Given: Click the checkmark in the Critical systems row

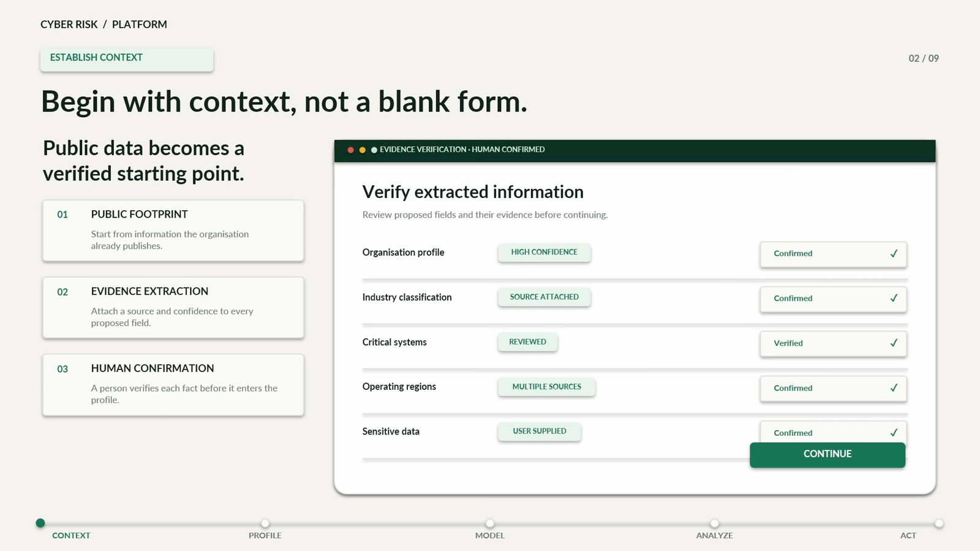Looking at the screenshot, I should pos(894,343).
